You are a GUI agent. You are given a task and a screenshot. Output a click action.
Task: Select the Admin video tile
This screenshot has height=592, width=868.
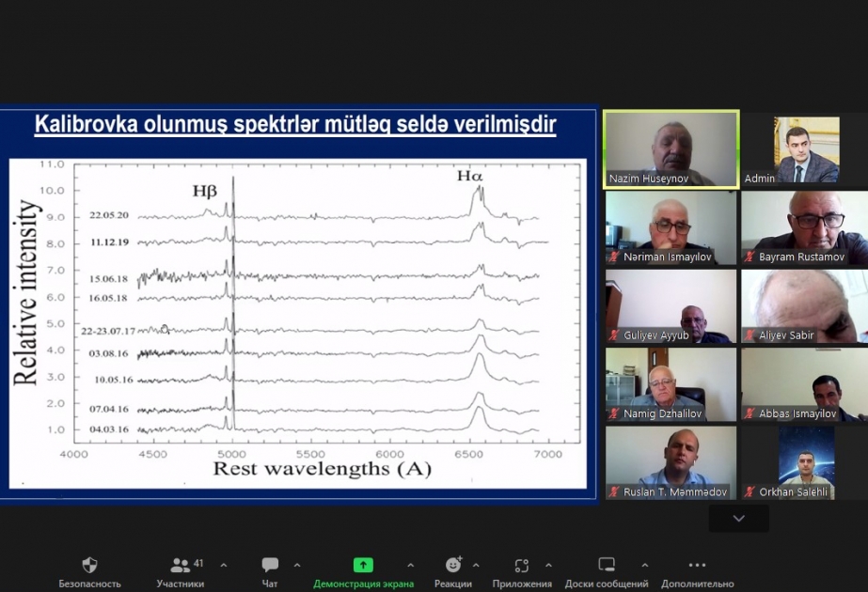coord(806,149)
